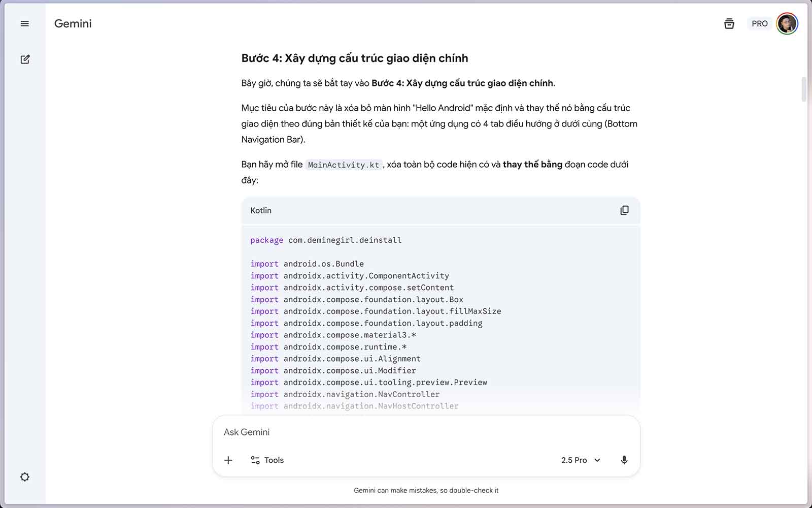
Task: Click the "Gemini can make mistakes" disclaimer
Action: coord(426,490)
